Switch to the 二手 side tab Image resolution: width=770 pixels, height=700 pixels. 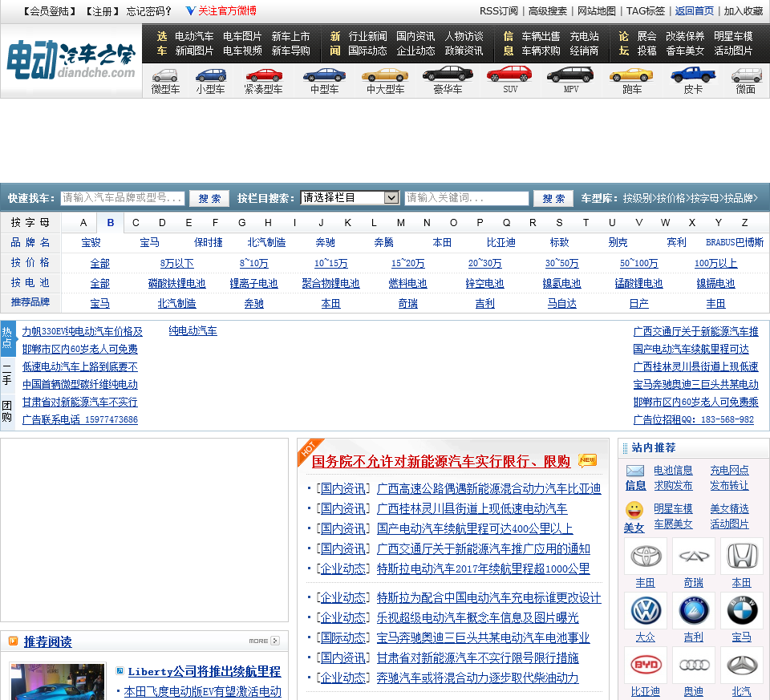pos(7,375)
